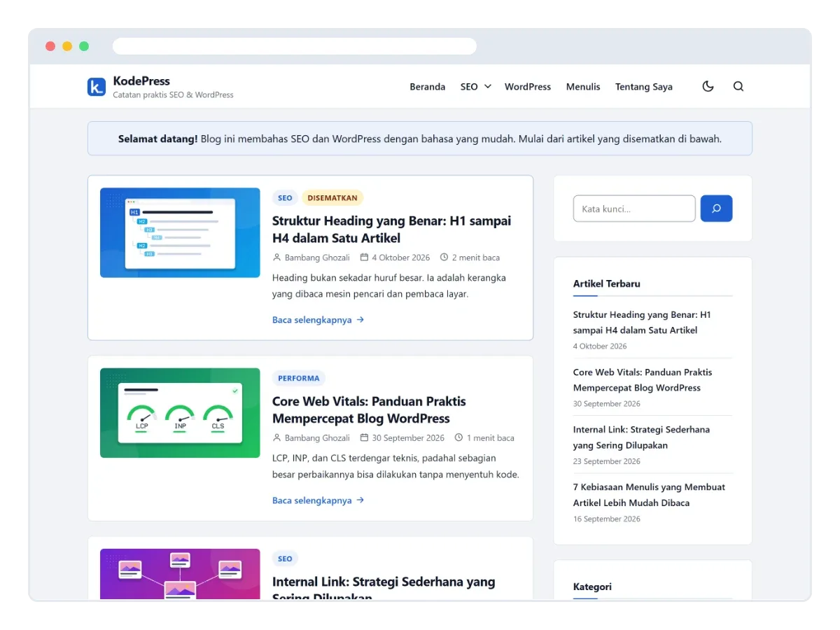Toggle dark mode with the moon icon
This screenshot has width=840, height=630.
point(708,87)
